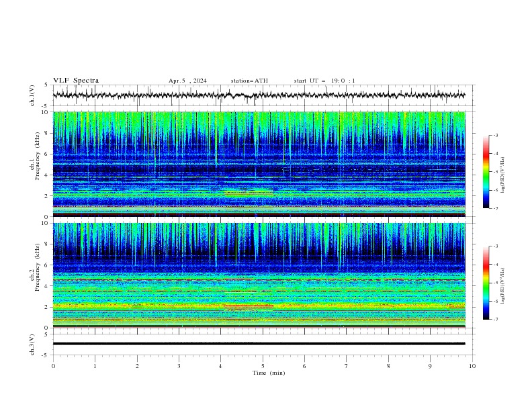
Task: Click the ch.2 spectrogram plot
Action: click(259, 275)
